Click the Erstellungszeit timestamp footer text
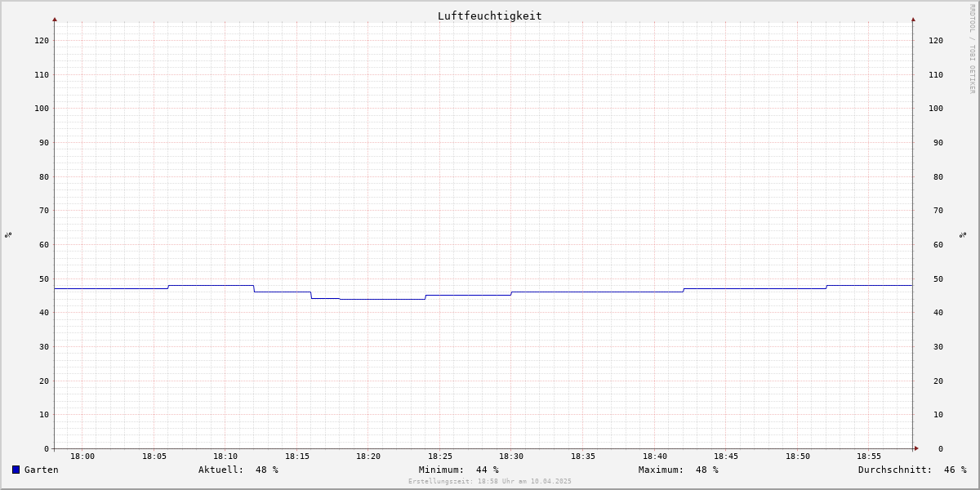Viewport: 980px width, 490px height. tap(490, 482)
